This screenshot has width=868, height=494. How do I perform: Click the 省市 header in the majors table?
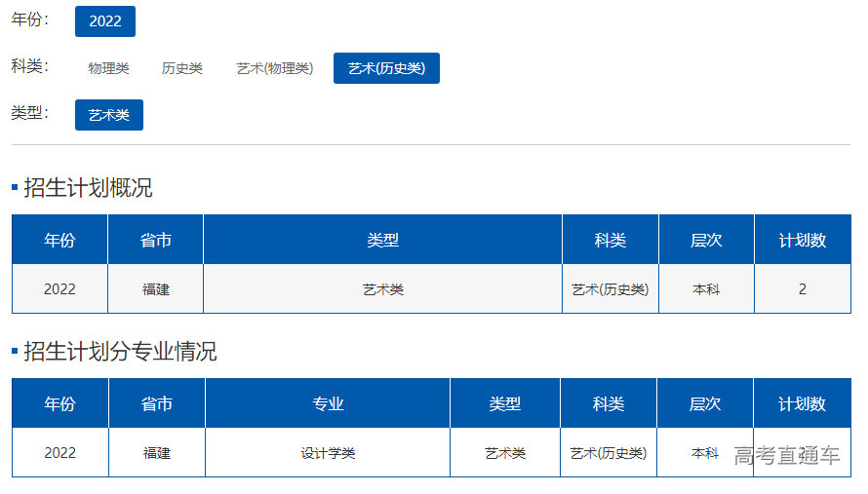157,403
